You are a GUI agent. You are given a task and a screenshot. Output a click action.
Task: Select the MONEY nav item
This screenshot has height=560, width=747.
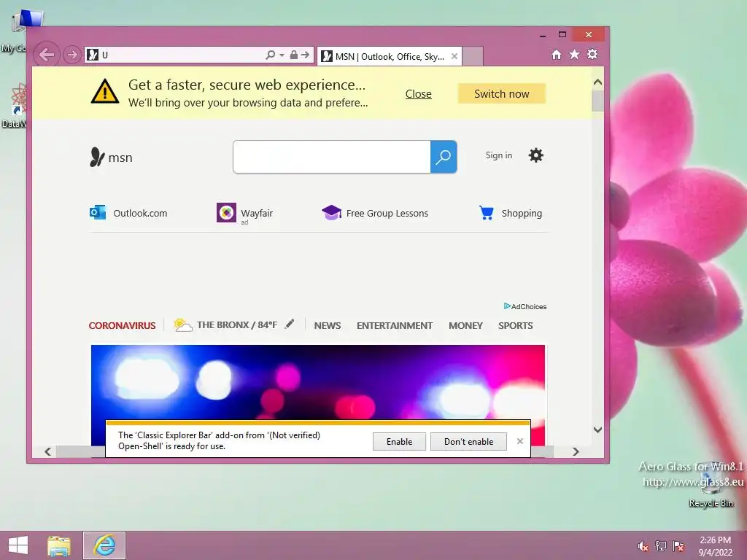[465, 326]
